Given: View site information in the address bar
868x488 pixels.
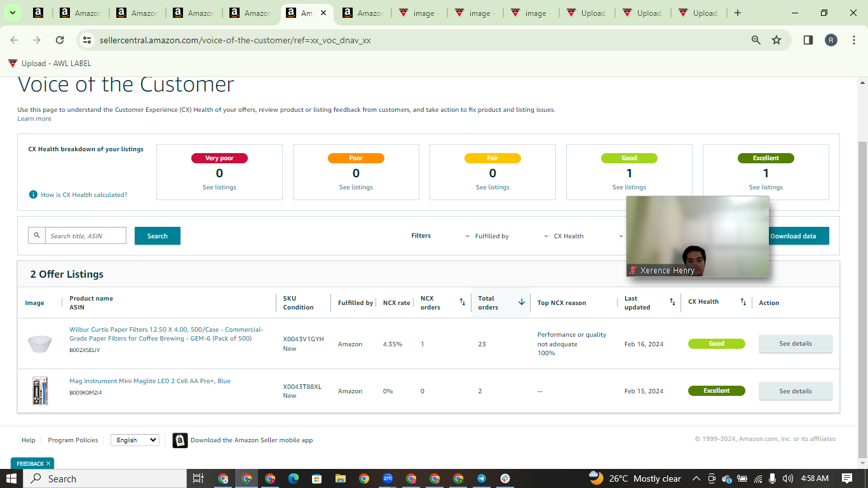Looking at the screenshot, I should (x=88, y=40).
